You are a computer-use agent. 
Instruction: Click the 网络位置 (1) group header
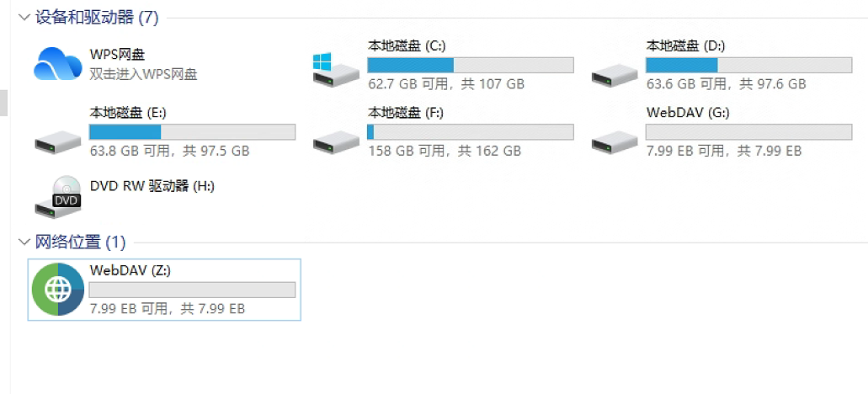[x=80, y=242]
